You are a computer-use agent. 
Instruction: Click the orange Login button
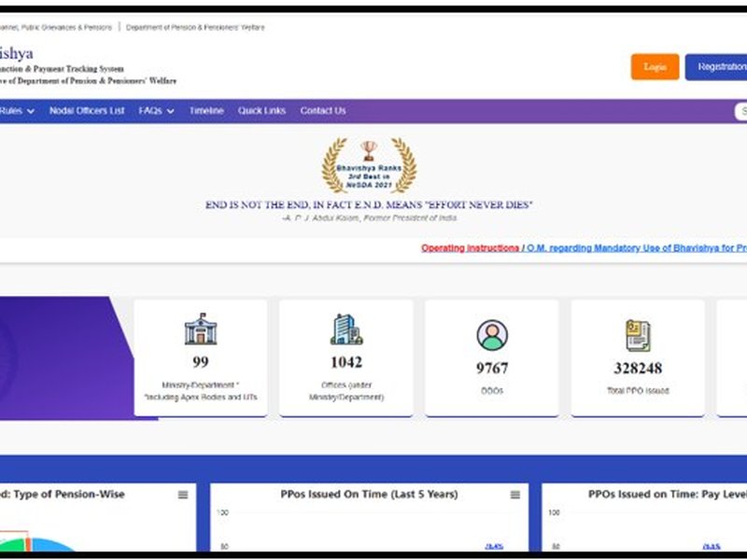[655, 66]
